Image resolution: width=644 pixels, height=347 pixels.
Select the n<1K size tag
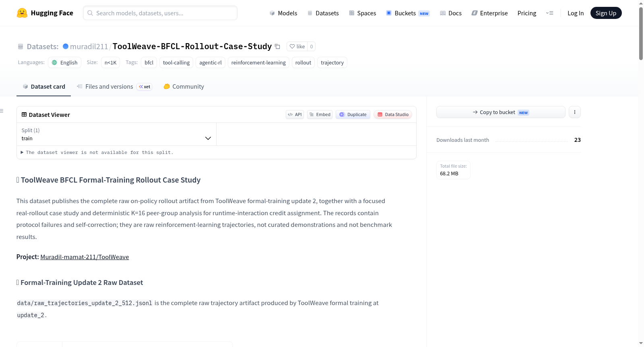(x=111, y=62)
